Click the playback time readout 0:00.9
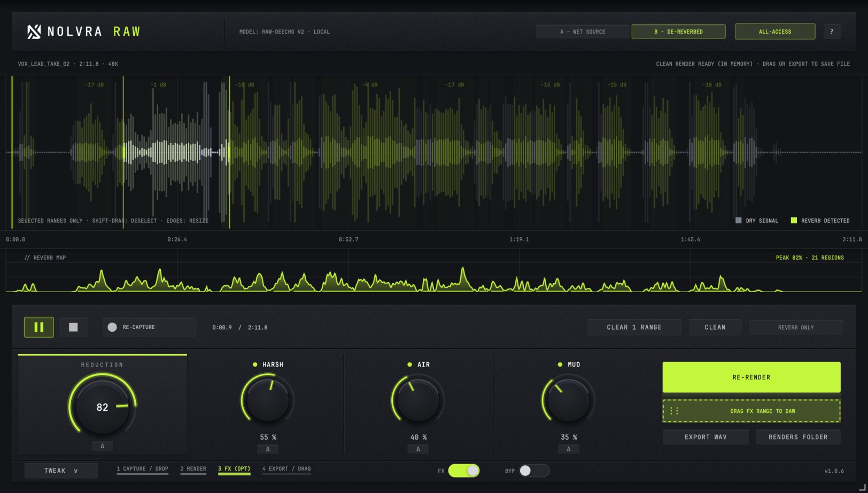Screen dimensions: 868x493 pyautogui.click(x=222, y=327)
